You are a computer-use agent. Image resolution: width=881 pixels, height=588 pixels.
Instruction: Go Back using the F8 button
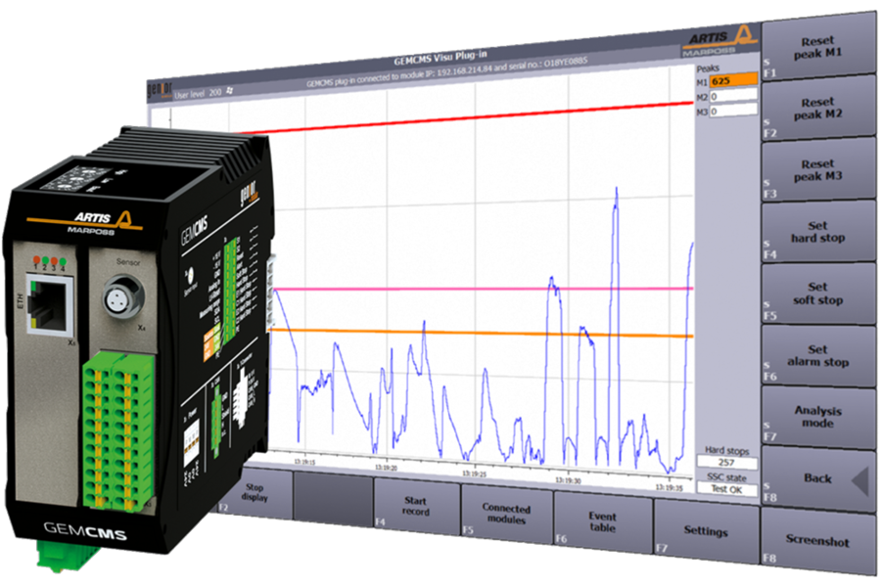click(x=818, y=478)
